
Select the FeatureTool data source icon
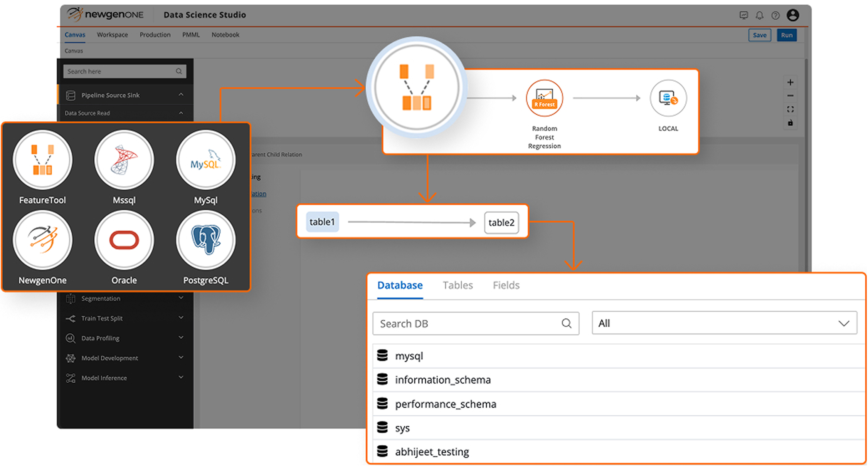(42, 160)
